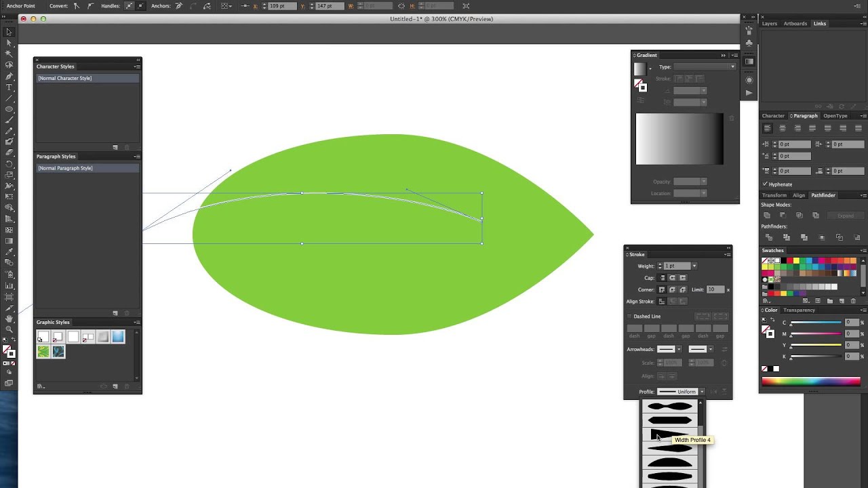Swap arrowheads start and end

click(x=724, y=349)
